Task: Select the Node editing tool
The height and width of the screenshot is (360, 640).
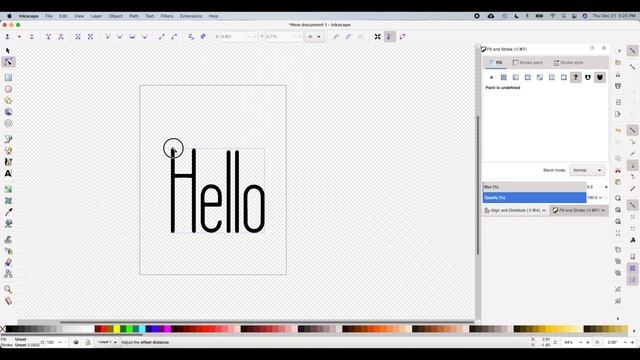Action: coord(8,62)
